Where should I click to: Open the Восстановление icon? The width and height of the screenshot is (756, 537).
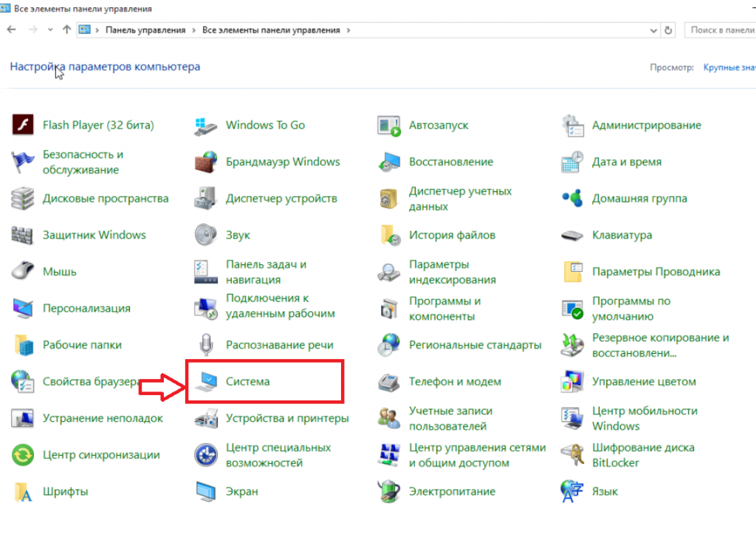pyautogui.click(x=389, y=162)
